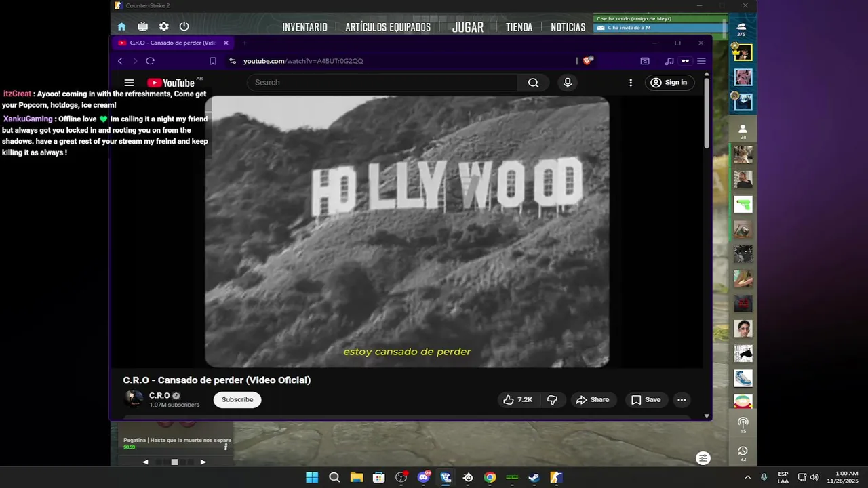Open the browser hamburger menu
The height and width of the screenshot is (488, 868).
pos(701,61)
